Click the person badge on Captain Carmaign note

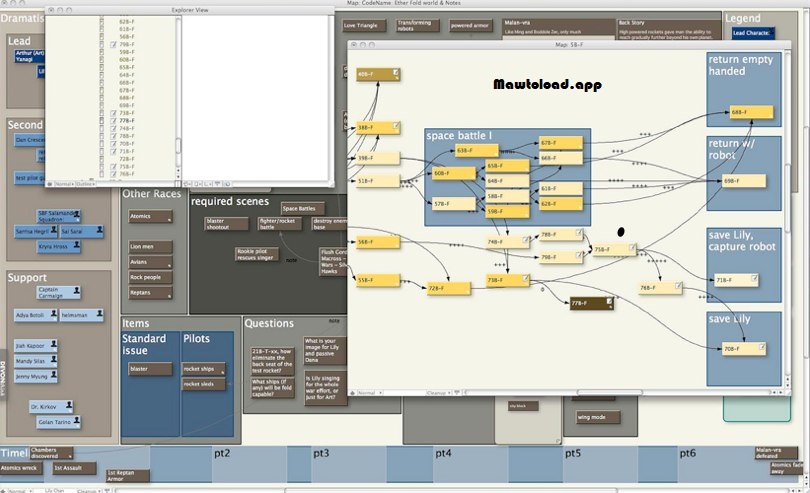coord(76,290)
